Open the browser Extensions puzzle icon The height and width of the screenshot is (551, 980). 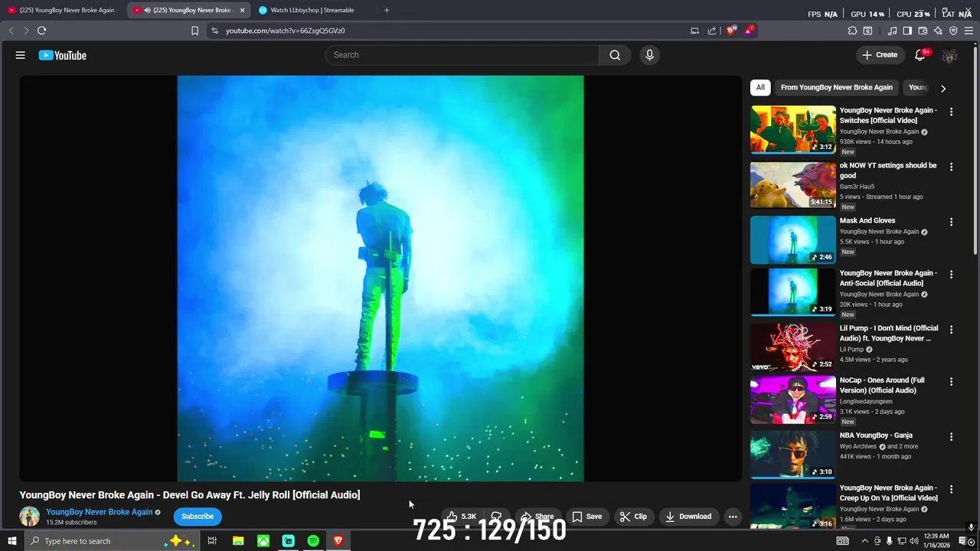pos(852,31)
